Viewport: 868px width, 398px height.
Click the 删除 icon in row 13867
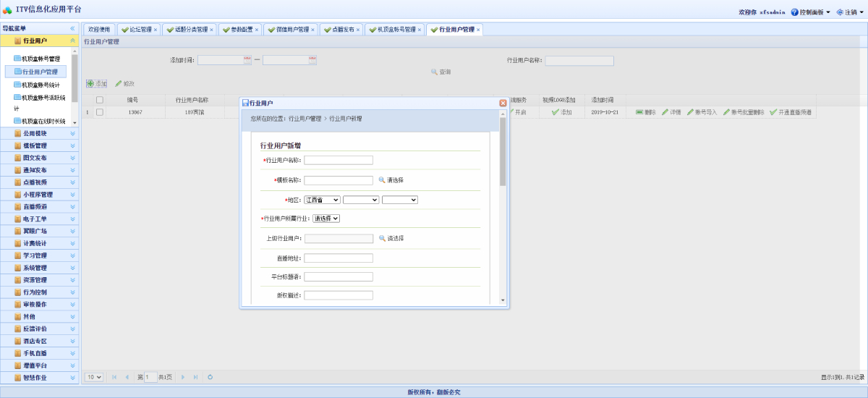tap(639, 112)
